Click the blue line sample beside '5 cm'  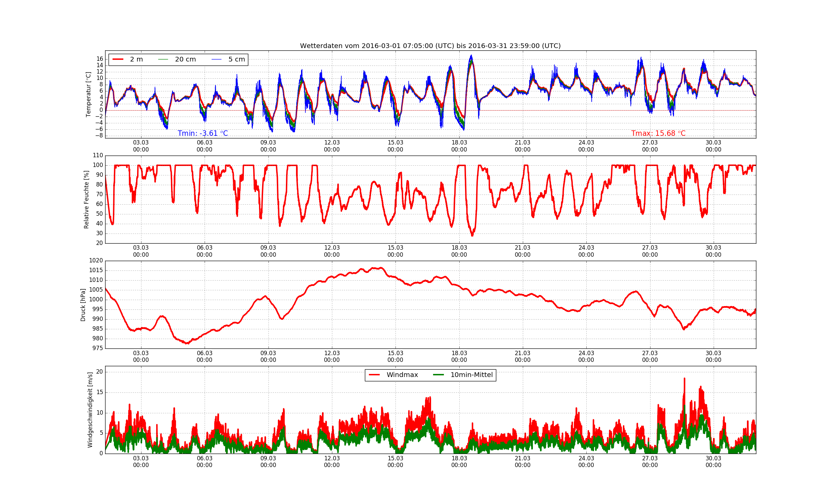pyautogui.click(x=216, y=59)
